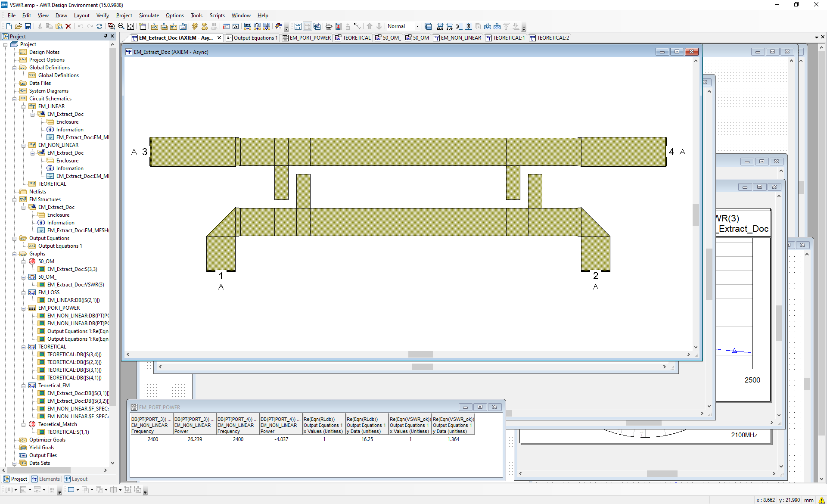827x504 pixels.
Task: Open the Normal mode dropdown
Action: coord(417,26)
